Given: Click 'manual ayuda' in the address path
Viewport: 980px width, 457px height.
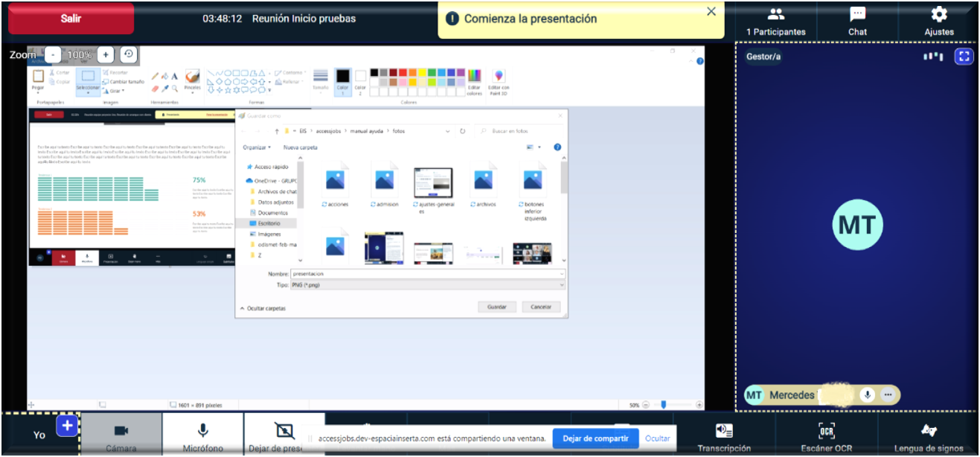Looking at the screenshot, I should [x=368, y=131].
